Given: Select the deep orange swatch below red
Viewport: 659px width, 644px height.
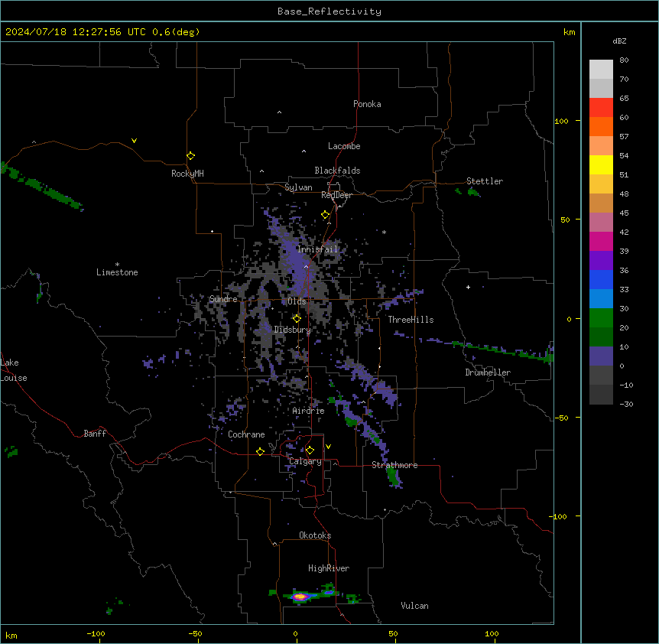Looking at the screenshot, I should pos(601,126).
